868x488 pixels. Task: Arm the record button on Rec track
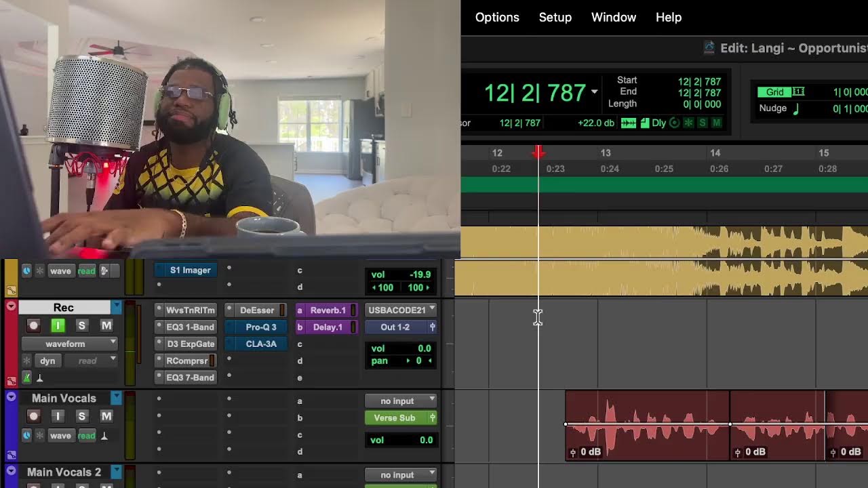tap(33, 326)
